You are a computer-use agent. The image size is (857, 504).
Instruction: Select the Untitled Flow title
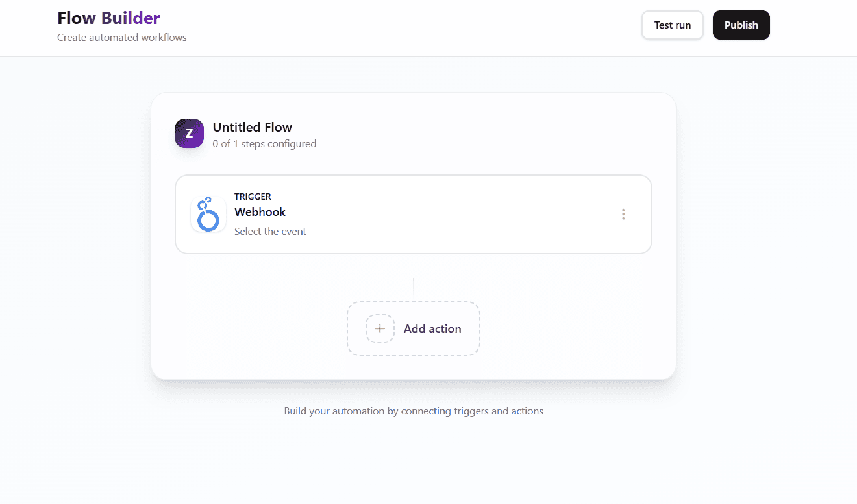tap(253, 127)
